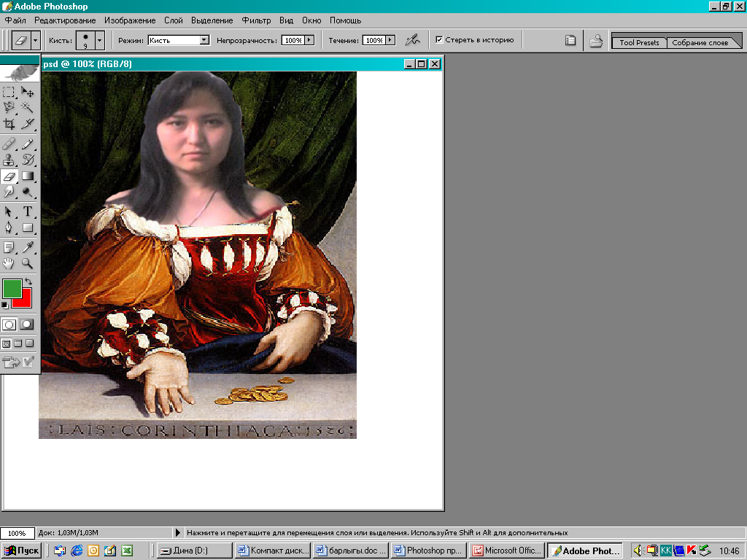
Task: Select the History Brush tool
Action: [28, 160]
